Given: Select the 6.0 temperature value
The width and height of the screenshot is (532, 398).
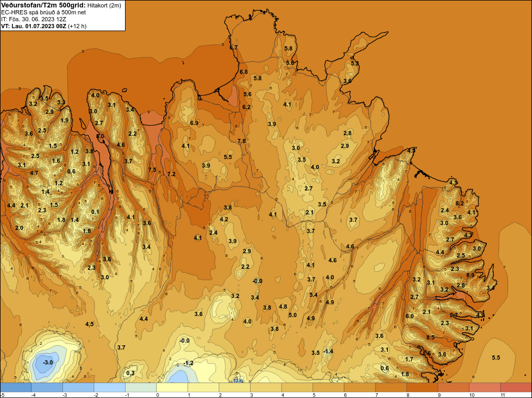Looking at the screenshot, I should click(x=410, y=316).
